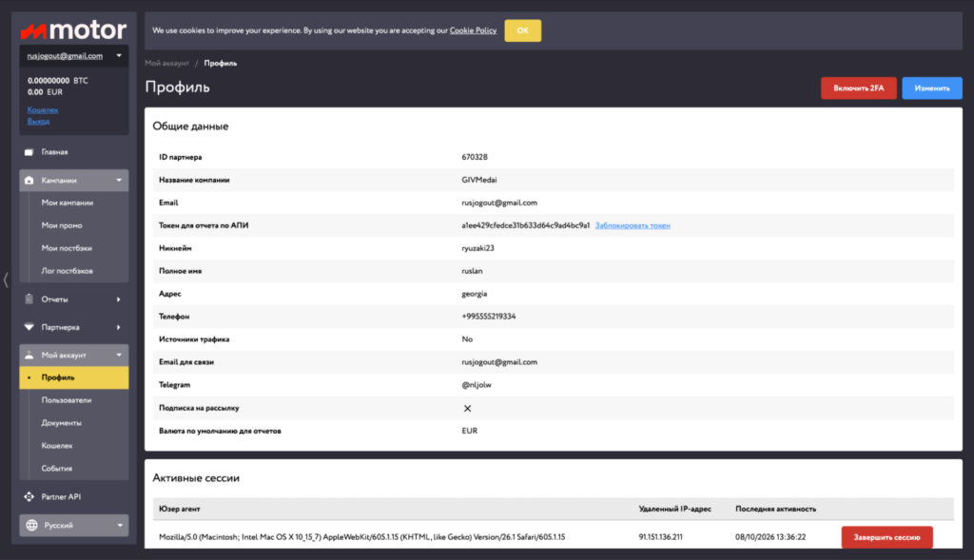
Task: Click the Telegram handle @nljolw
Action: coord(477,385)
